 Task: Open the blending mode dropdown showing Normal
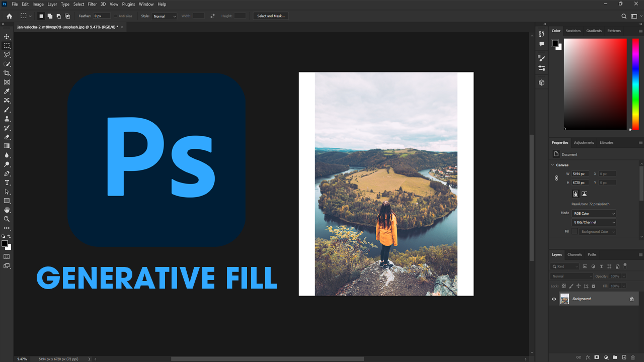coord(571,276)
